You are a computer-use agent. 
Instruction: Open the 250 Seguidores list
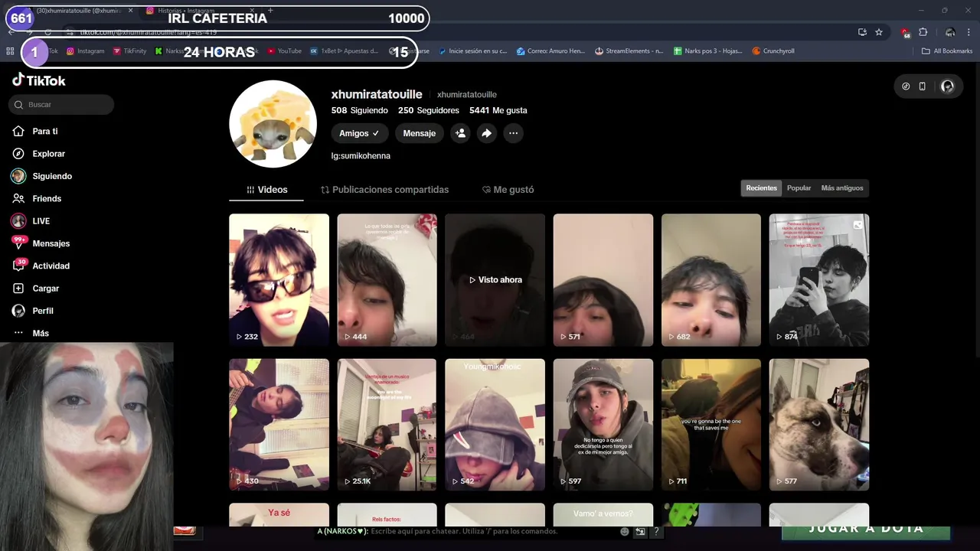(429, 110)
